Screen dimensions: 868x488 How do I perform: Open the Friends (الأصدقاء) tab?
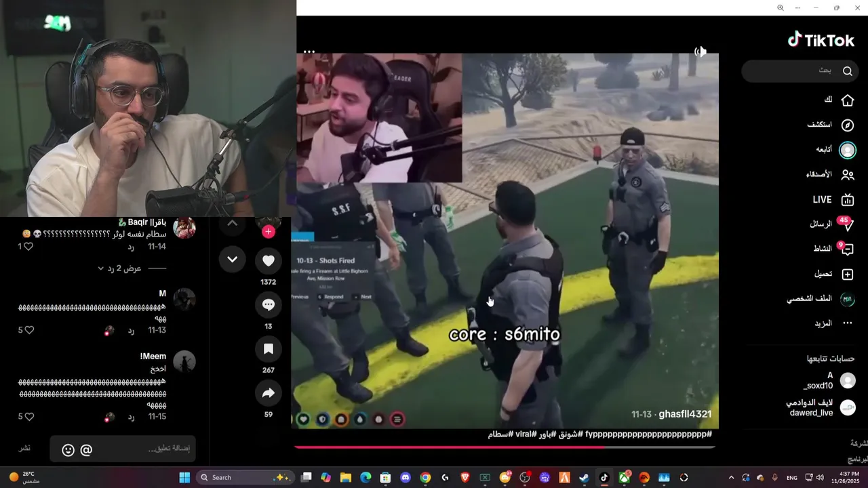830,175
